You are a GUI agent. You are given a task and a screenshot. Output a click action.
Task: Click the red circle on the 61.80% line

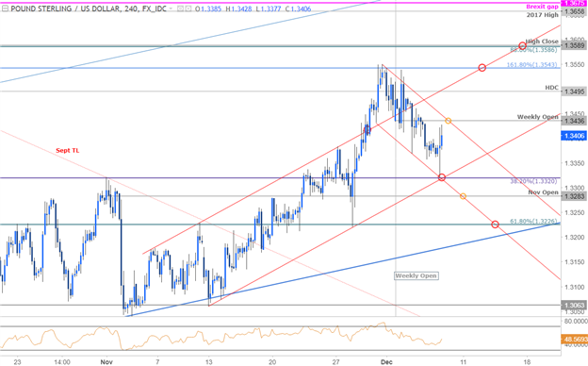tap(495, 225)
